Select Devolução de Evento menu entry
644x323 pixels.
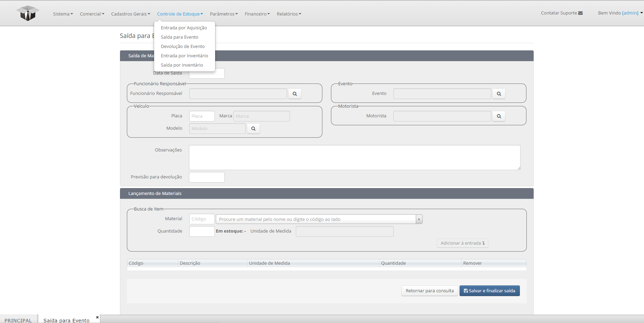click(183, 47)
